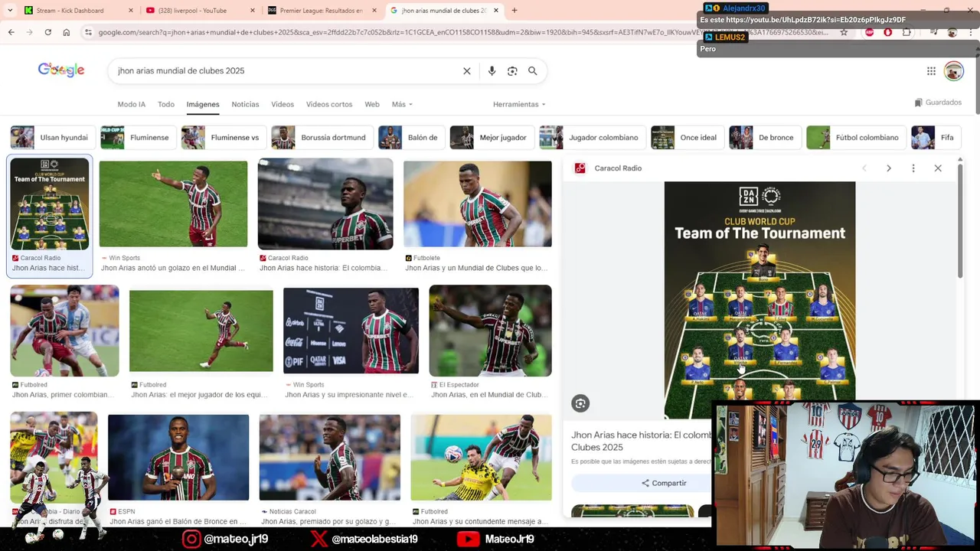The image size is (980, 551).
Task: Expand the Herramientas tools dropdown
Action: pyautogui.click(x=520, y=104)
